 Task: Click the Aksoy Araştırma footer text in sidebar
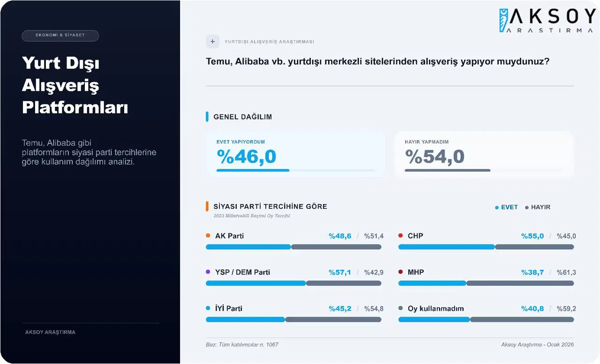point(50,332)
